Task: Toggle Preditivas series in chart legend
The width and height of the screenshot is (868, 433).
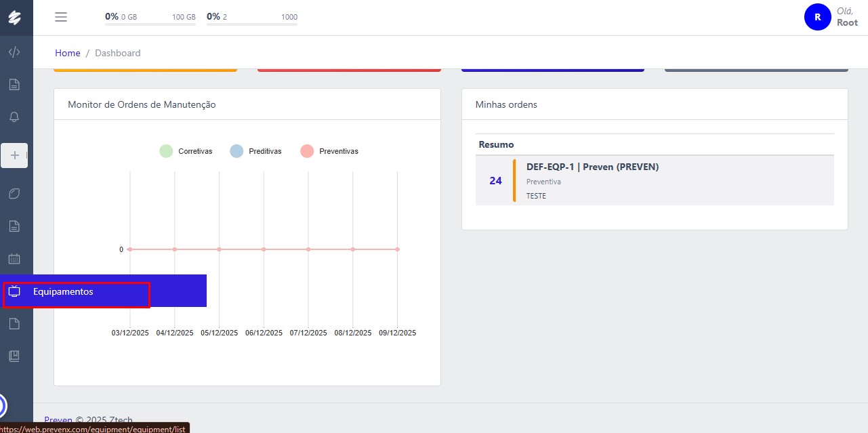Action: coord(256,151)
